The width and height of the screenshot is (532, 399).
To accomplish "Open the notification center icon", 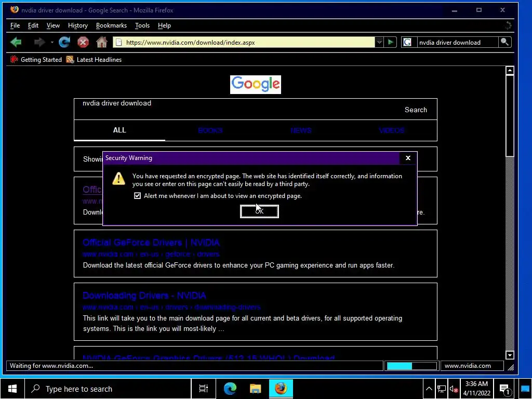I will [505, 389].
